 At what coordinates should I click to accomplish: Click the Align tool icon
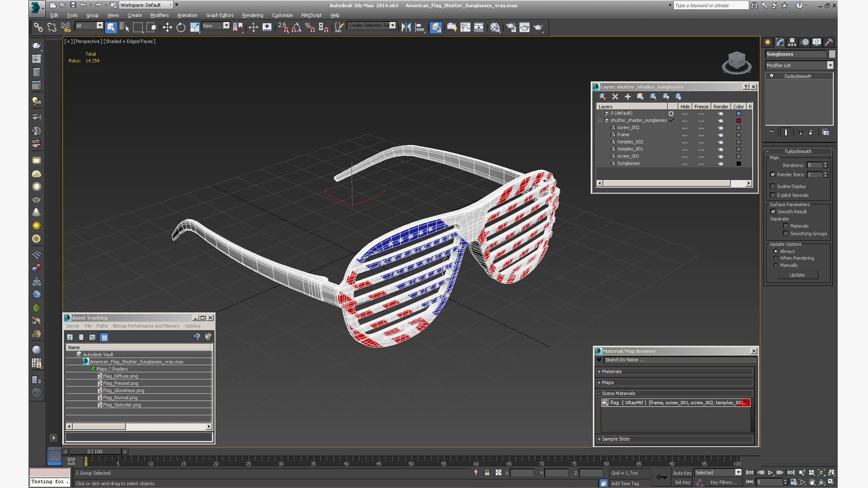click(x=420, y=28)
